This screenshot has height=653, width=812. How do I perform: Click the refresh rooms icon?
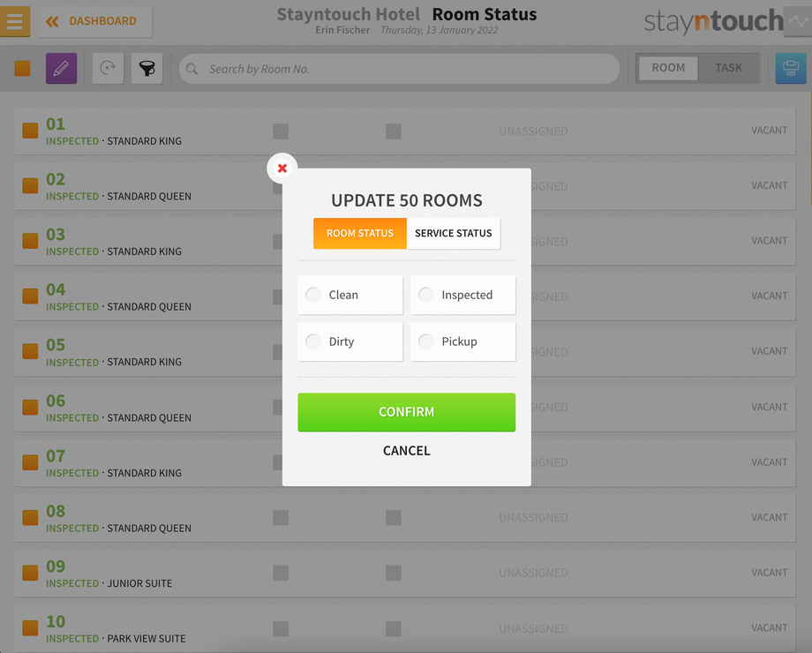pyautogui.click(x=108, y=68)
